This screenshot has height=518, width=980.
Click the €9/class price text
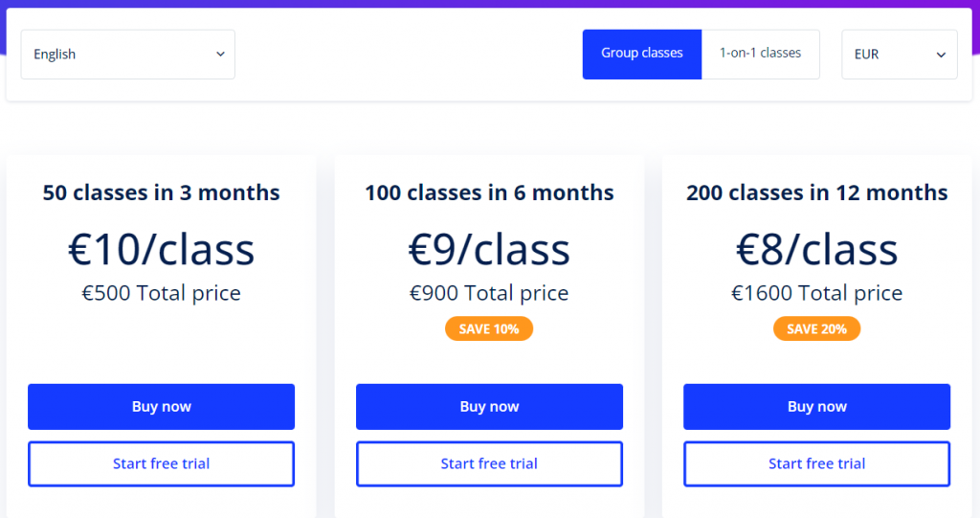(x=489, y=249)
